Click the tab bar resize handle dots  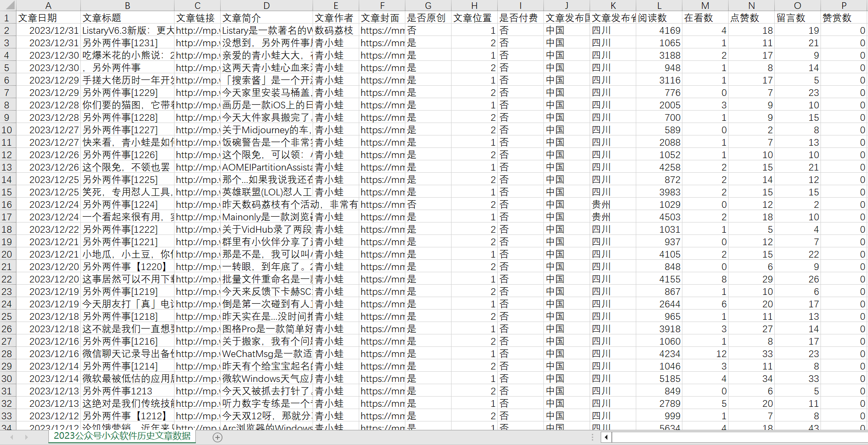592,437
